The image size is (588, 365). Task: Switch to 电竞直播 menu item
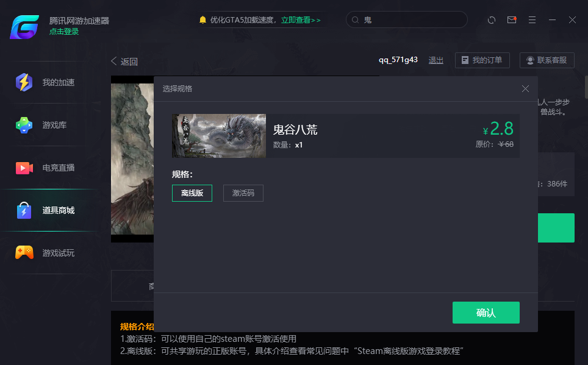(x=59, y=168)
